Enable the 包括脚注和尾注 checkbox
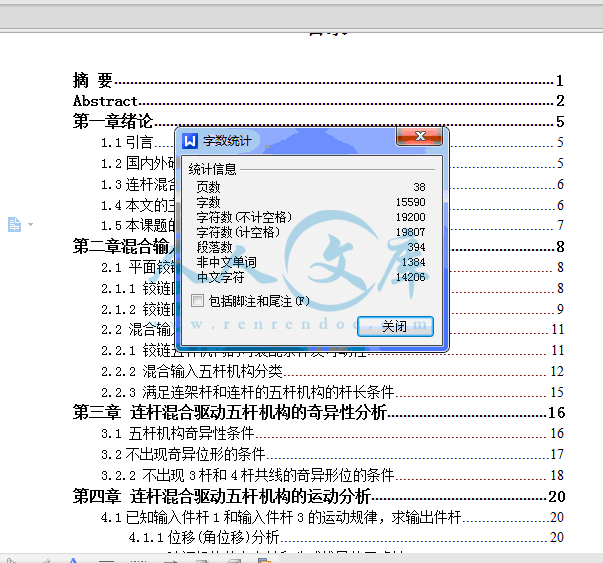 197,301
